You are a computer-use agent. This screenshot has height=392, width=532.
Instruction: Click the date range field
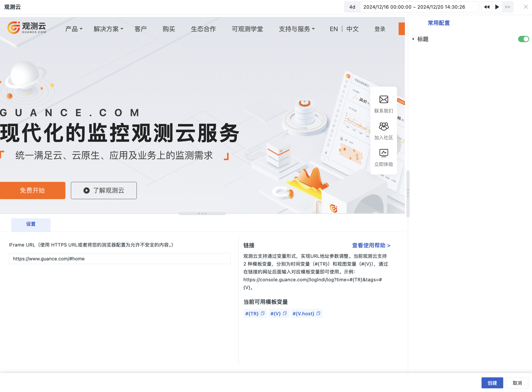tap(419, 7)
